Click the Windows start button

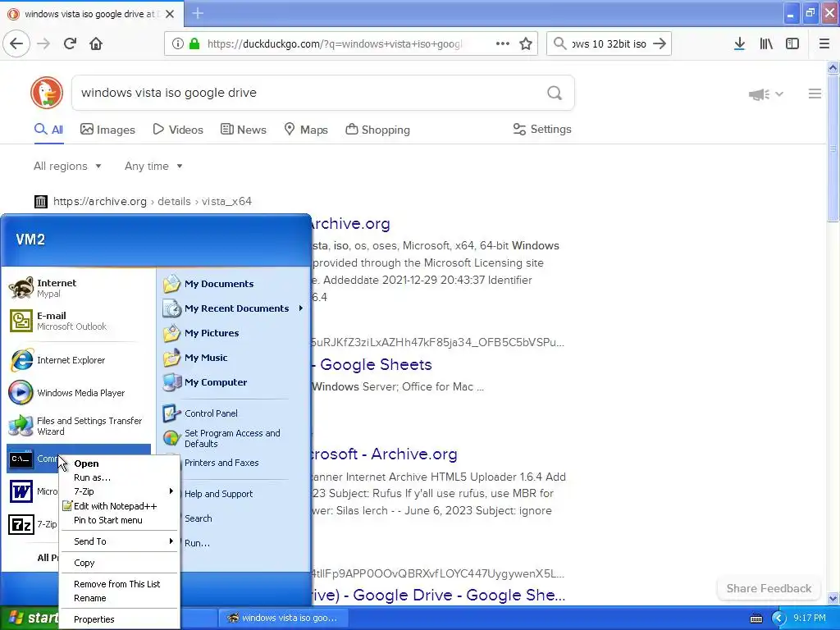click(30, 618)
